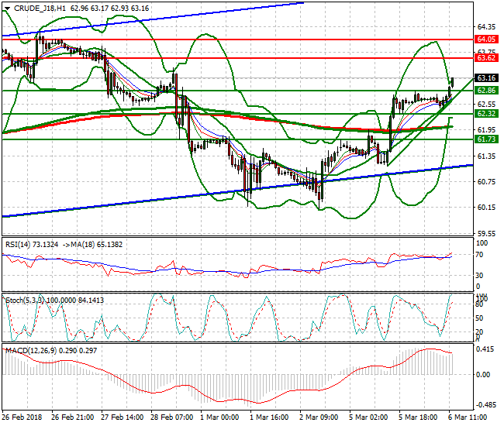Click the 60.15 price axis value
The width and height of the screenshot is (504, 426).
(x=486, y=208)
